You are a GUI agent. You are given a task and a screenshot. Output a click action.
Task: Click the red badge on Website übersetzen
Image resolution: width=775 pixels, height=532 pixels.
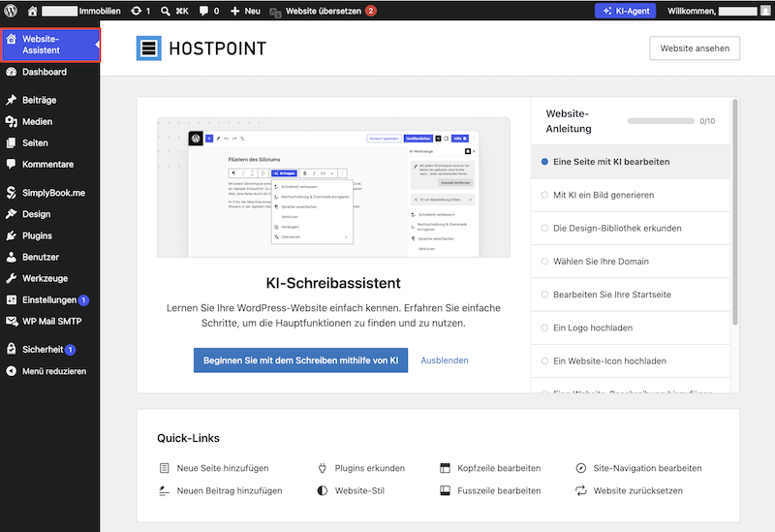(x=371, y=11)
